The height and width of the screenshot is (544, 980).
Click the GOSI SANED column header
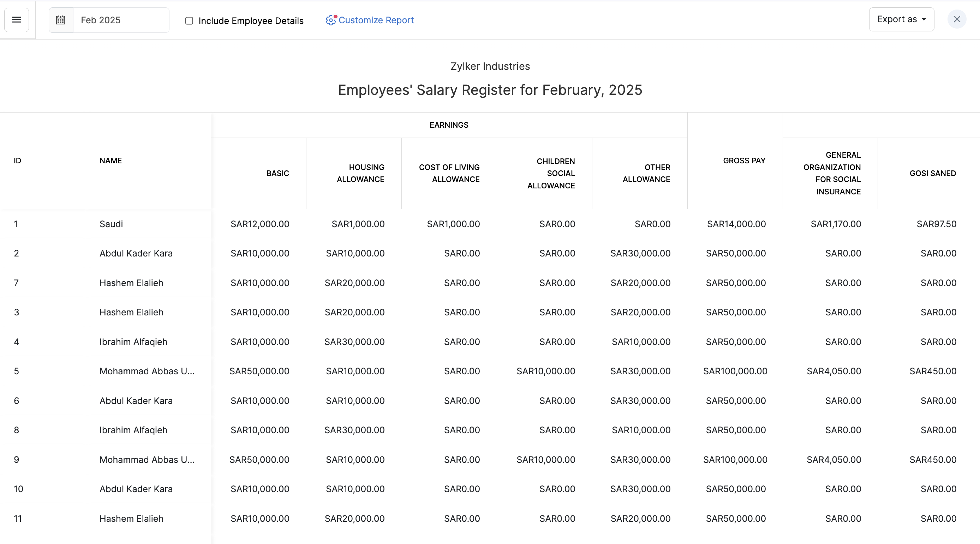pyautogui.click(x=932, y=173)
